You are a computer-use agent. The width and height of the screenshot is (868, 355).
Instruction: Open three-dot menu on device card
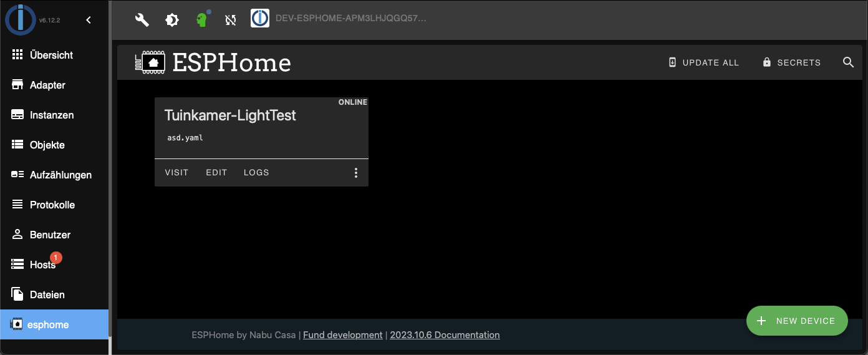[356, 173]
